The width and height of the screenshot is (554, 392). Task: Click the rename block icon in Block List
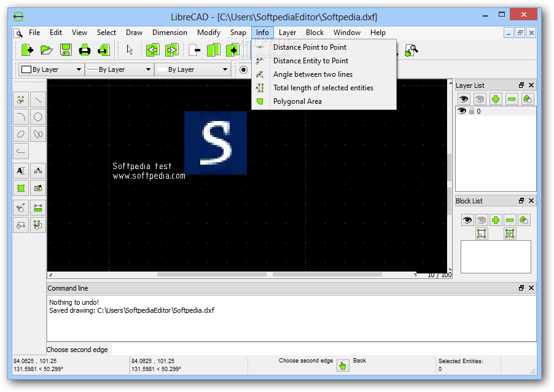click(524, 220)
